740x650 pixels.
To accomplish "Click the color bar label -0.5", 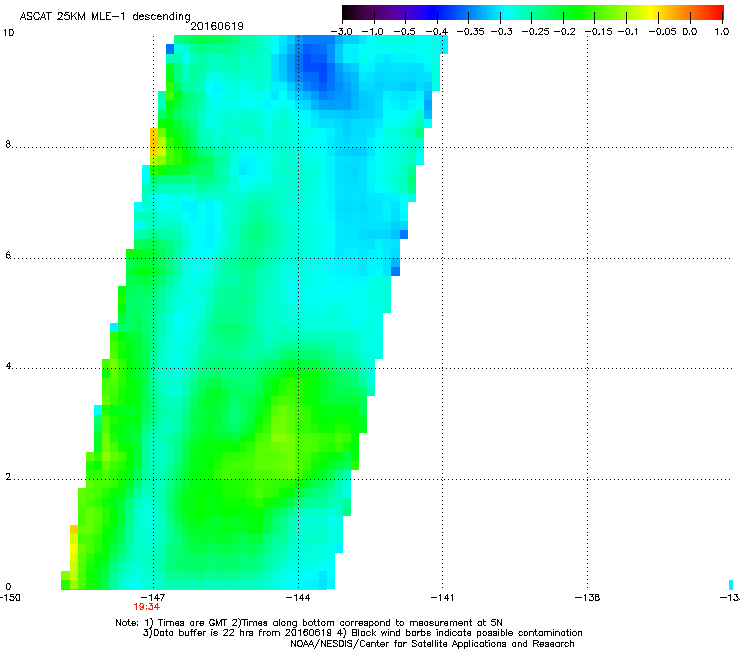I will 404,32.
